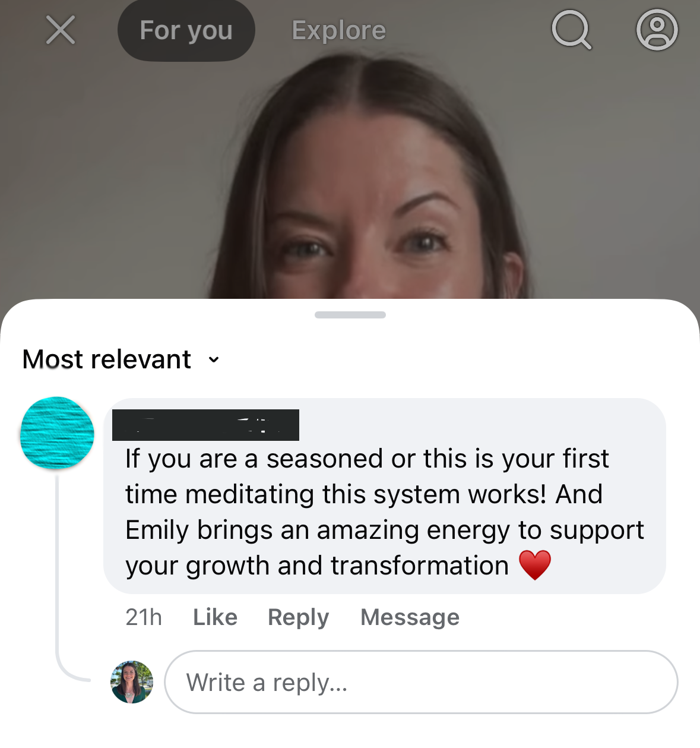Like the meditation comment
This screenshot has width=700, height=748.
point(215,617)
